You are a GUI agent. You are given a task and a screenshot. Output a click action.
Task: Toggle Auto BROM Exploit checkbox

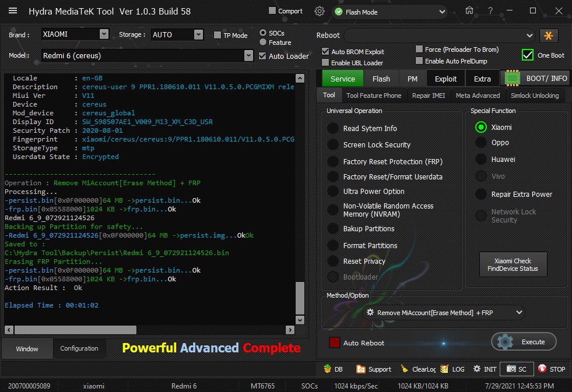point(325,51)
